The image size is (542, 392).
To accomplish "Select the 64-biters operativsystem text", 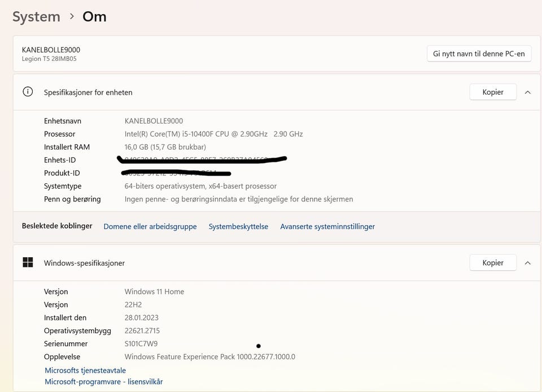I will coord(200,186).
